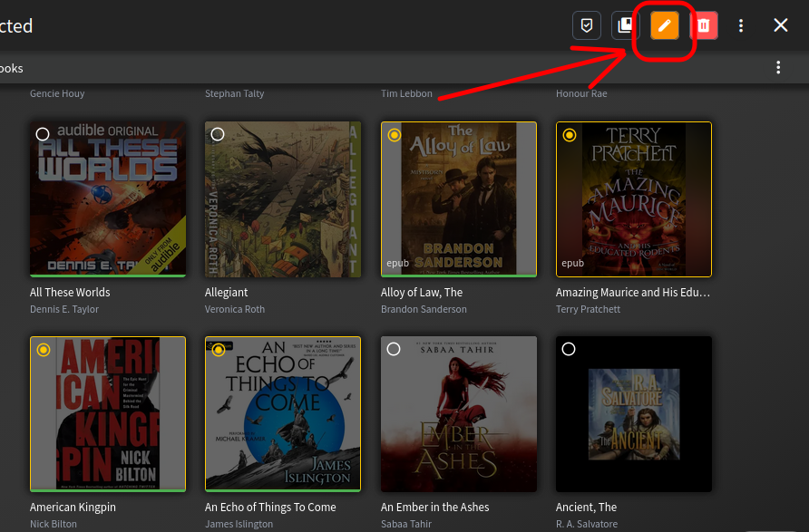Cancel selection with the X icon
809x532 pixels.
(x=781, y=24)
